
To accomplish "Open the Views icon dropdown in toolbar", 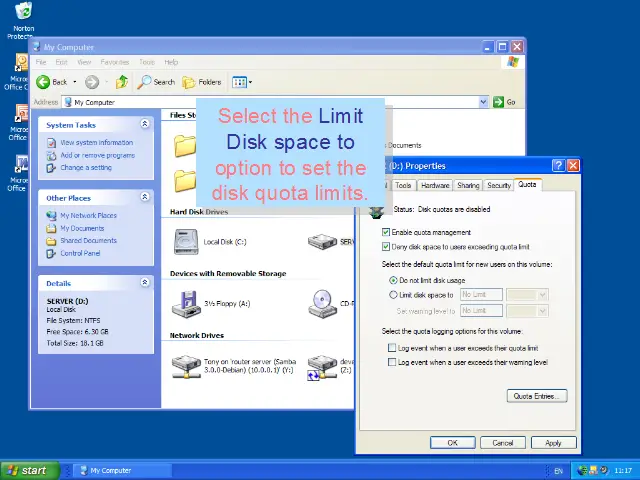I will point(242,82).
